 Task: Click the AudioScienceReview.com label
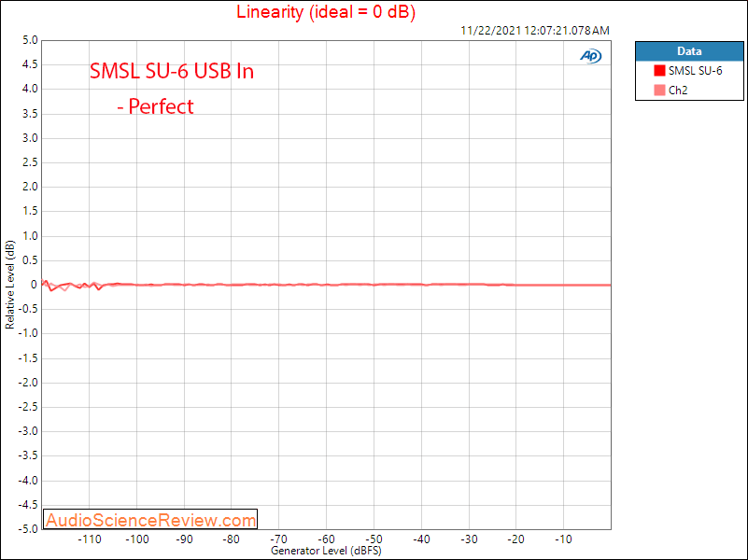point(150,520)
